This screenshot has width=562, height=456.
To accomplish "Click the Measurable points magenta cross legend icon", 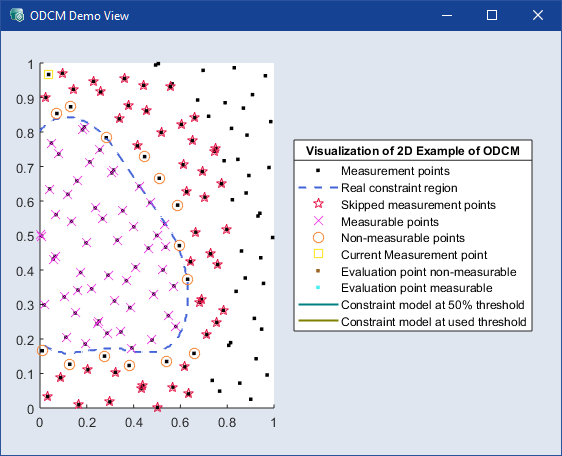I will coord(318,221).
